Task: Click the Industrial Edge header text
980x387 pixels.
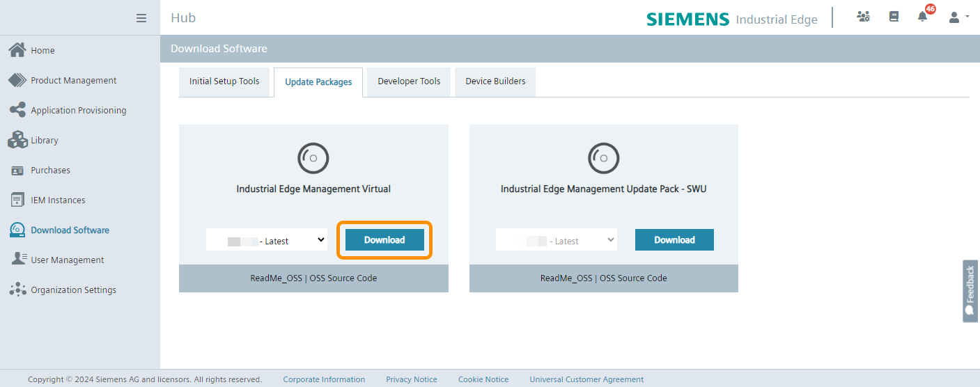Action: pyautogui.click(x=777, y=19)
